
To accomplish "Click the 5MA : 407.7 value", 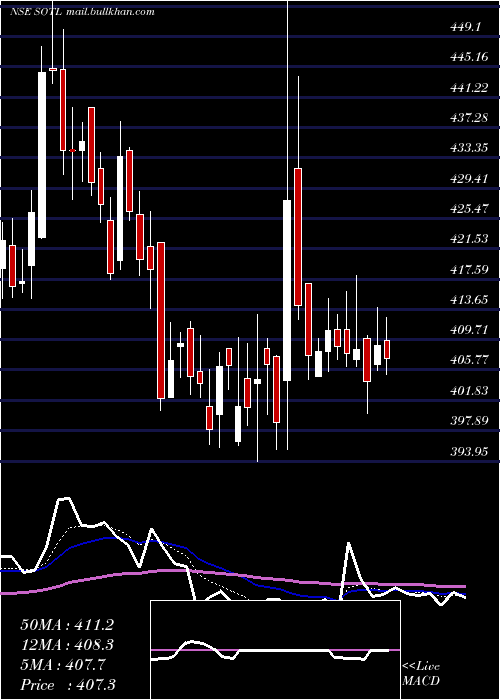I will point(63,665).
